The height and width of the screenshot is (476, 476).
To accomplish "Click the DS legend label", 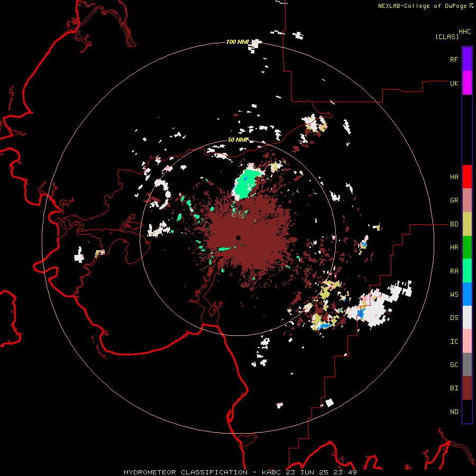I will point(454,318).
